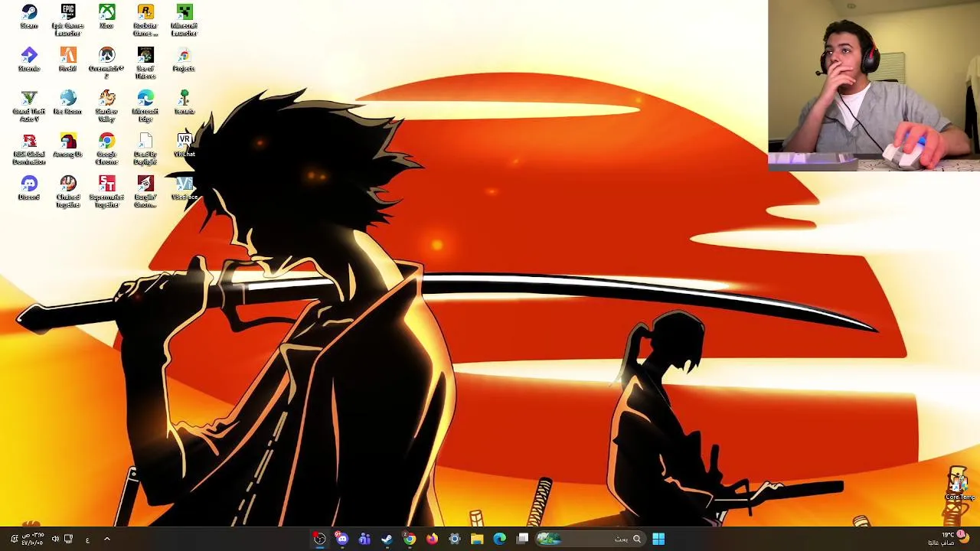Select the Minecraft Launcher shortcut
Viewport: 980px width, 551px height.
coord(184,20)
